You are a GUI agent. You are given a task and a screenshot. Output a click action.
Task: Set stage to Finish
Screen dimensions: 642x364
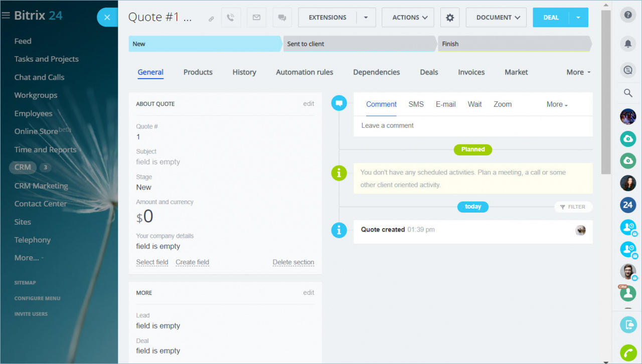[x=514, y=44]
